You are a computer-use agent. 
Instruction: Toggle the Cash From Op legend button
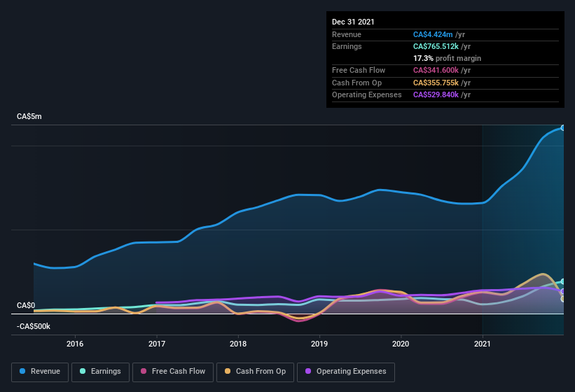tap(255, 372)
